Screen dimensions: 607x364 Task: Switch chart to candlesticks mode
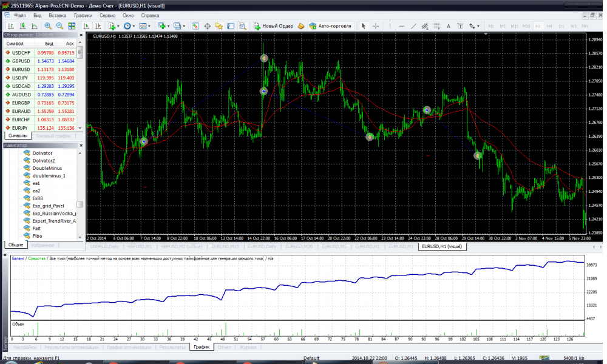pos(22,26)
